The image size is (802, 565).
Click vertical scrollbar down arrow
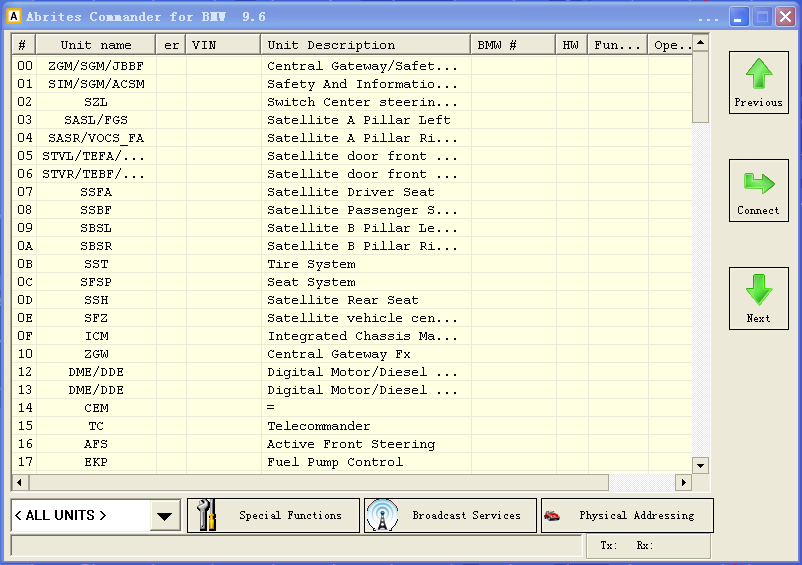[700, 465]
